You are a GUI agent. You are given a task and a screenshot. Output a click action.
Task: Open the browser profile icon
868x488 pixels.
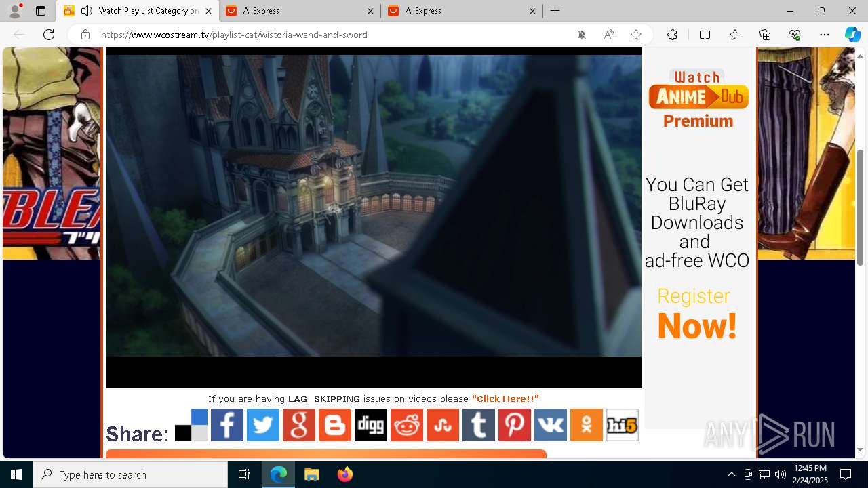15,11
